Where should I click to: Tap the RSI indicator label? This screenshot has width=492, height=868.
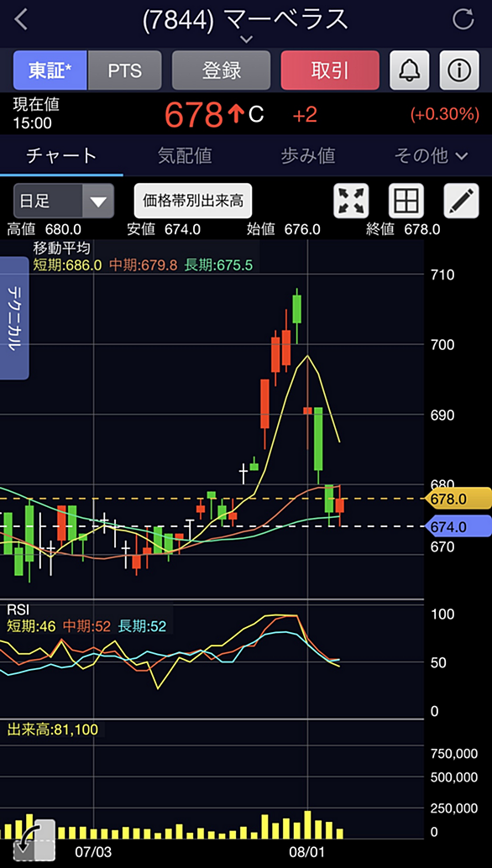coord(18,610)
